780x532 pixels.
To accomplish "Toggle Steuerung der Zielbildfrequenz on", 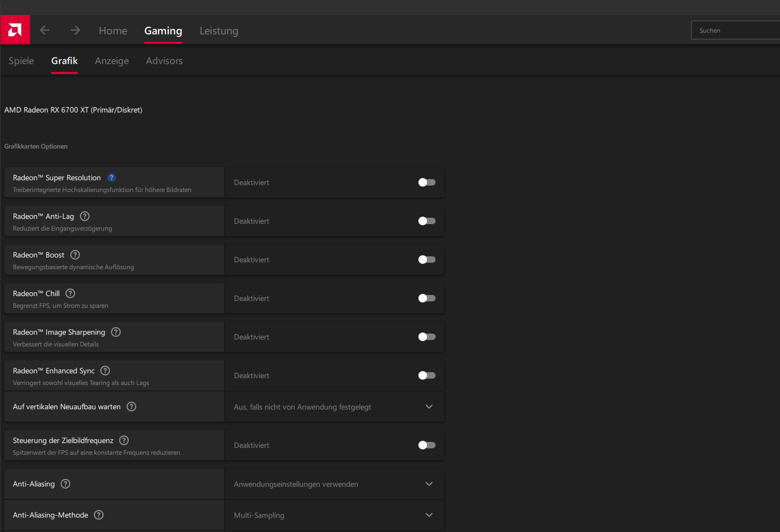I will [427, 445].
